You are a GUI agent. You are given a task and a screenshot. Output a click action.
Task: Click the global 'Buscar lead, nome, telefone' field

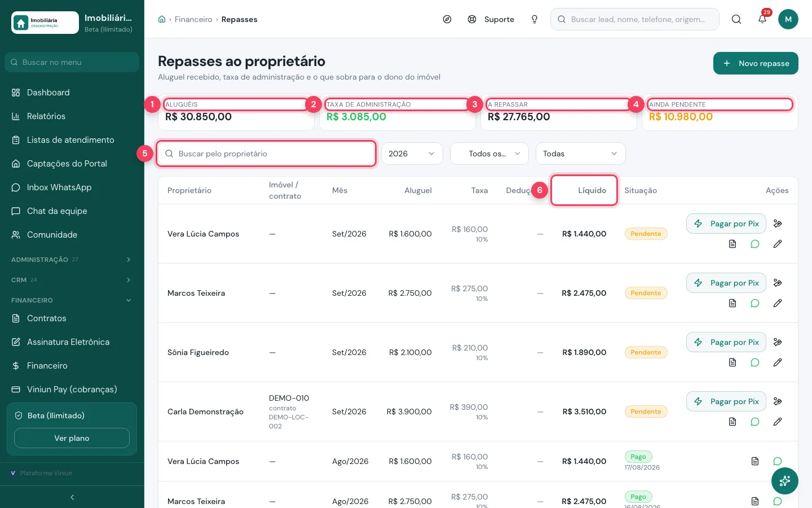coord(635,19)
